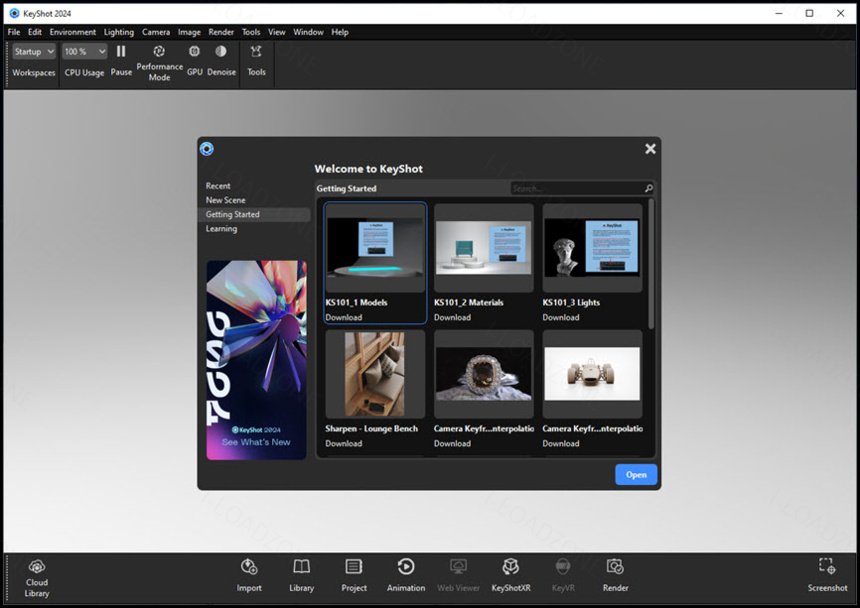
Task: Click Download under Sharpen - Lounge Bench
Action: tap(344, 444)
